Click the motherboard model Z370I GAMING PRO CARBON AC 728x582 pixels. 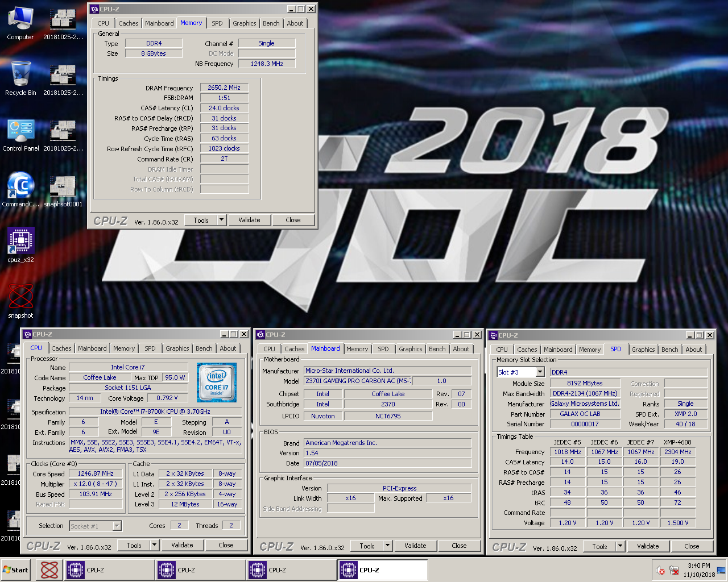coord(358,381)
